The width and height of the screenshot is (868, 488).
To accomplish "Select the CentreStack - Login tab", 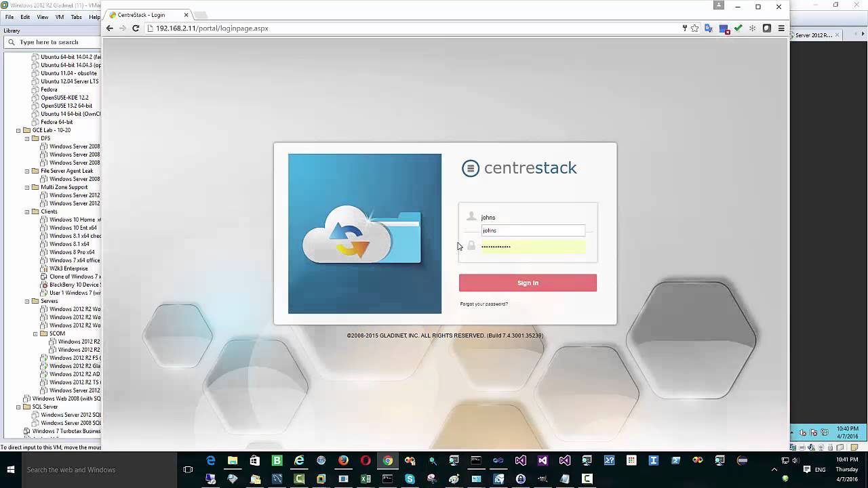I will [x=148, y=15].
